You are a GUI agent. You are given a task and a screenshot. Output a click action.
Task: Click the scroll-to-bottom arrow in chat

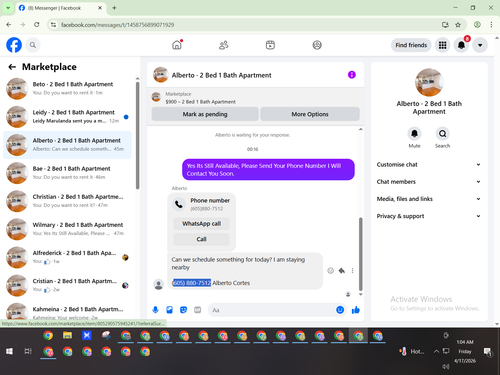[360, 294]
